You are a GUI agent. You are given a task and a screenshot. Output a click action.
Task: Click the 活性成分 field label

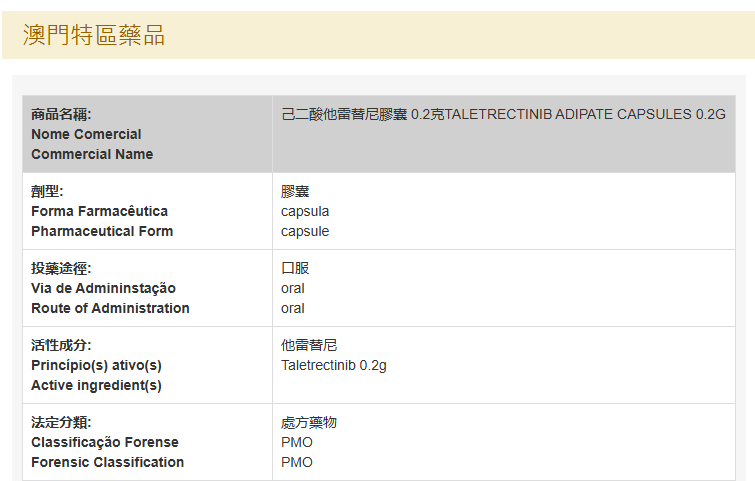click(x=61, y=345)
